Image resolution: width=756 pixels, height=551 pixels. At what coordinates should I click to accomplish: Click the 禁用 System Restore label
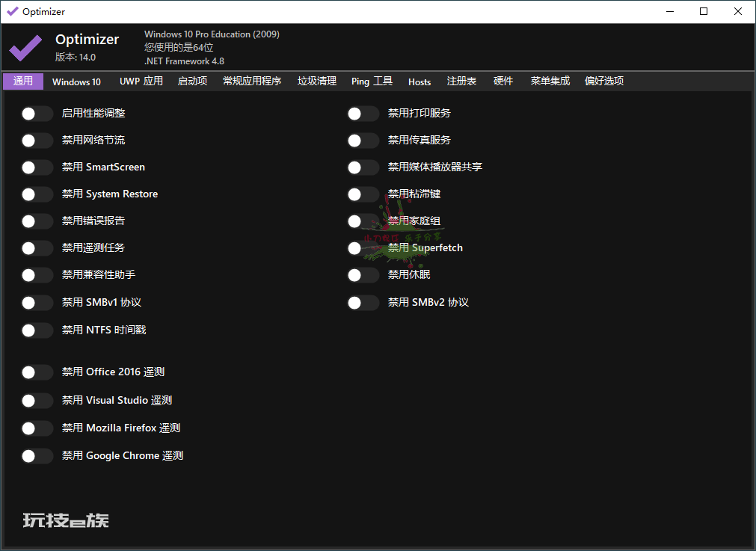(x=110, y=194)
